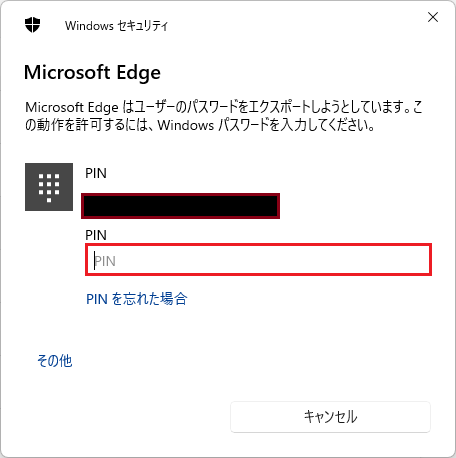Screen dimensions: 456x458
Task: Focus the PIN input field
Action: pyautogui.click(x=258, y=260)
